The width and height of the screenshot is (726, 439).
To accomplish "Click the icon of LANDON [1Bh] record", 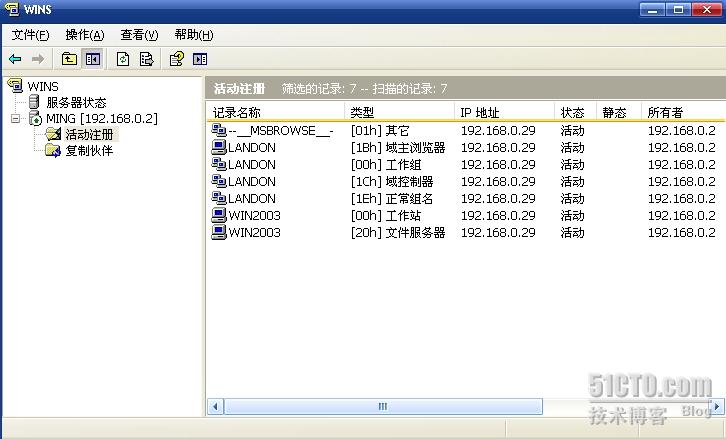I will (219, 147).
